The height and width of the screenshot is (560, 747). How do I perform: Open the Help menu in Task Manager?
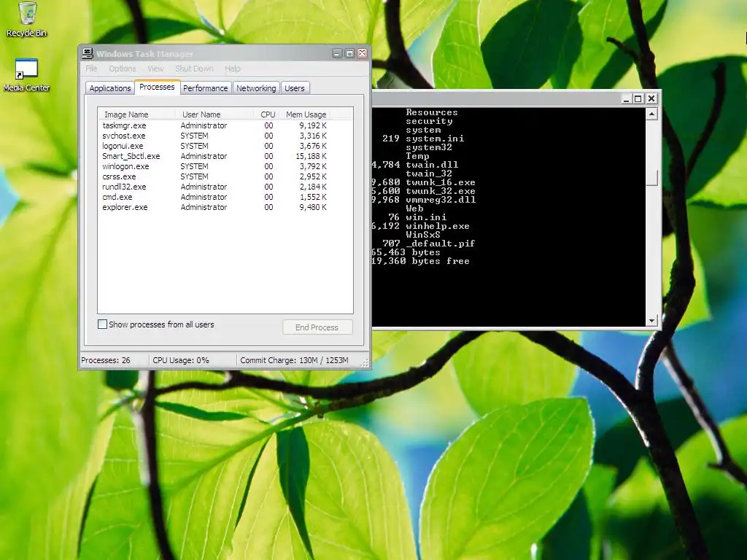[233, 69]
